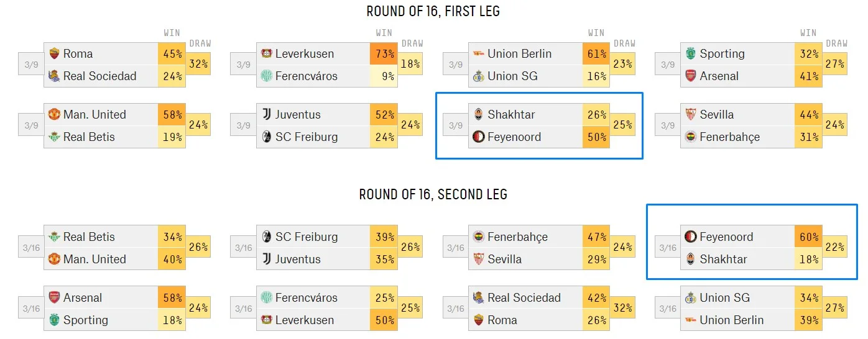Select Real Sociedad team name in first leg
868x339 pixels.
point(99,76)
